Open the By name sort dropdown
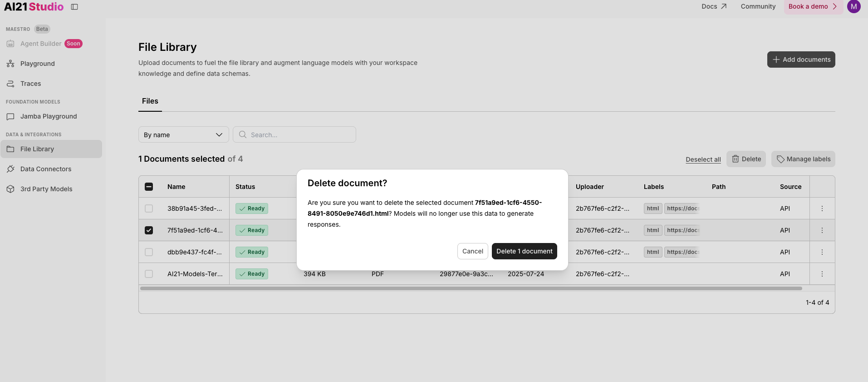The image size is (868, 382). (183, 134)
